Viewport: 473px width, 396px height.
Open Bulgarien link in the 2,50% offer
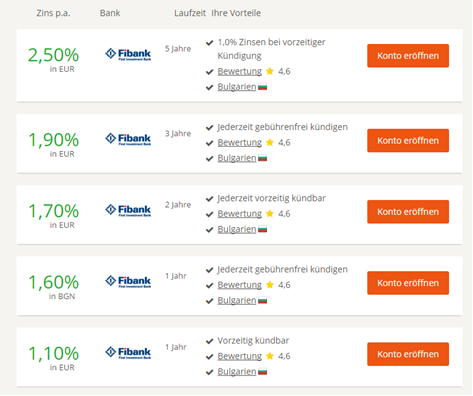pyautogui.click(x=237, y=87)
